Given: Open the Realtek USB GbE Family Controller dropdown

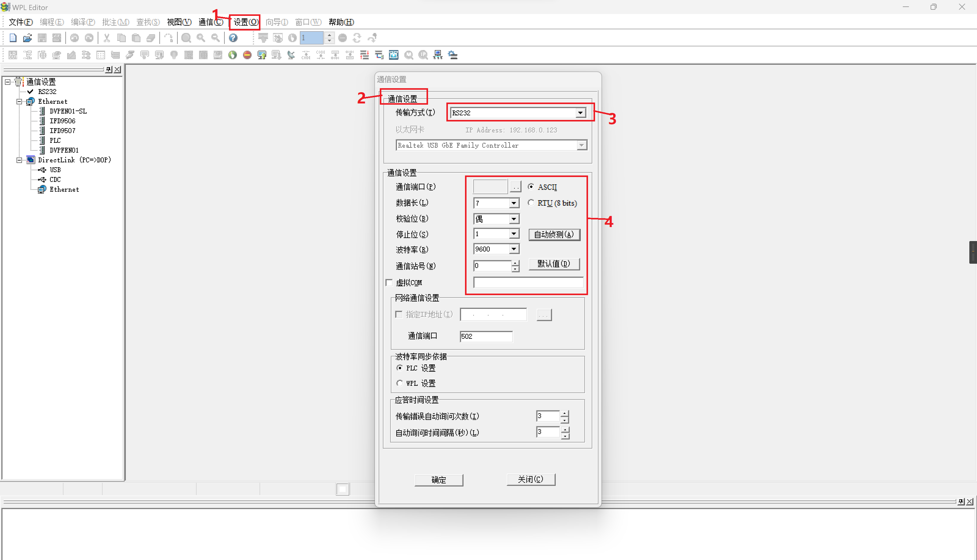Looking at the screenshot, I should [581, 145].
